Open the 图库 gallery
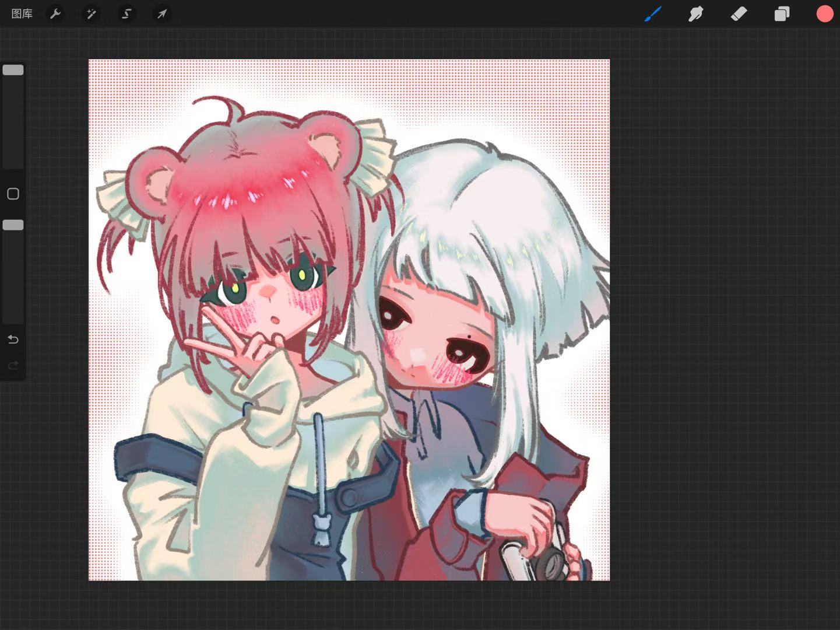The width and height of the screenshot is (840, 630). [x=22, y=13]
